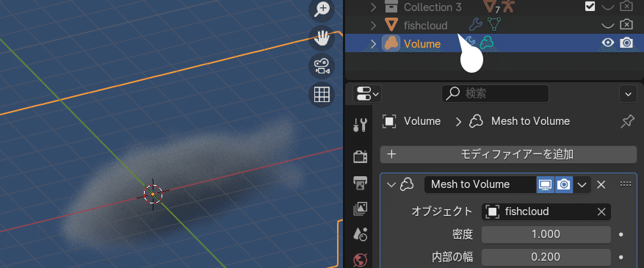The height and width of the screenshot is (268, 644).
Task: Click the orange mesh icon beside fishcloud
Action: pyautogui.click(x=391, y=25)
